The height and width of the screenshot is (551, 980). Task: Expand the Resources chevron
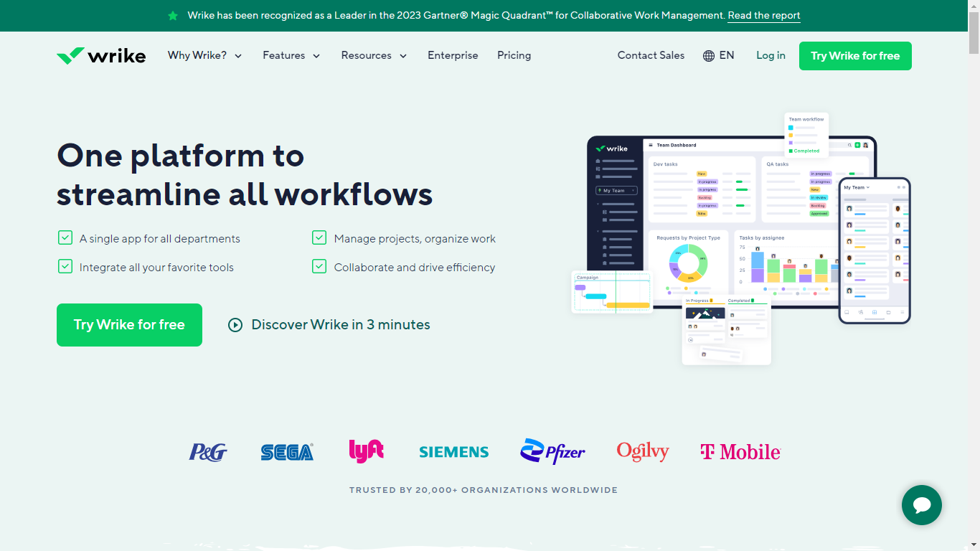[x=403, y=56]
